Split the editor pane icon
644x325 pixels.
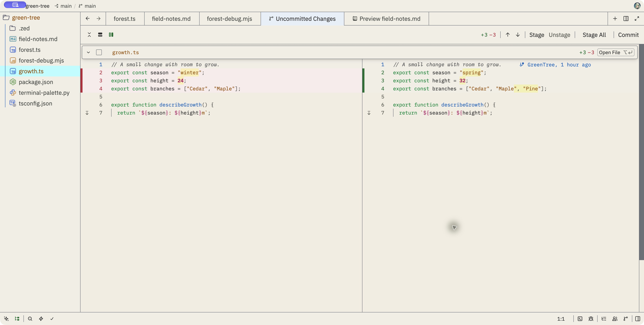point(626,18)
